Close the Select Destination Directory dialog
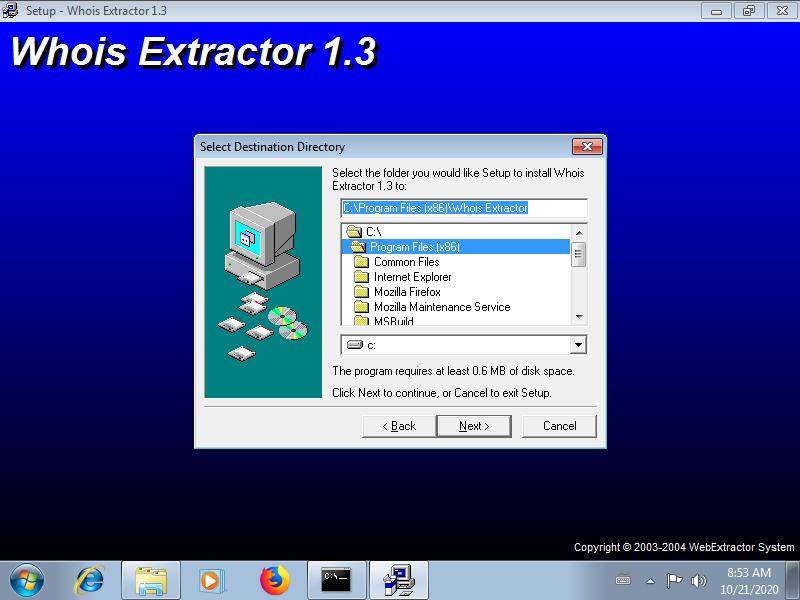The image size is (800, 600). coord(587,147)
